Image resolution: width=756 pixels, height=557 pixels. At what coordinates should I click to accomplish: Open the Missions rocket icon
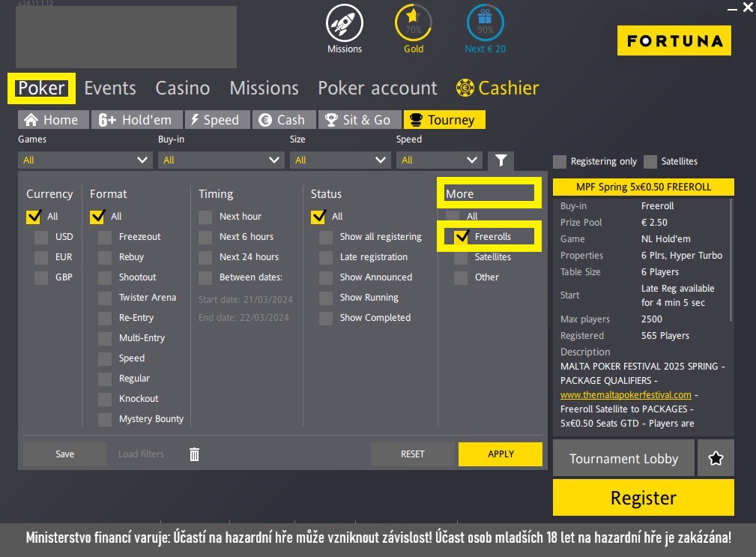tap(344, 24)
